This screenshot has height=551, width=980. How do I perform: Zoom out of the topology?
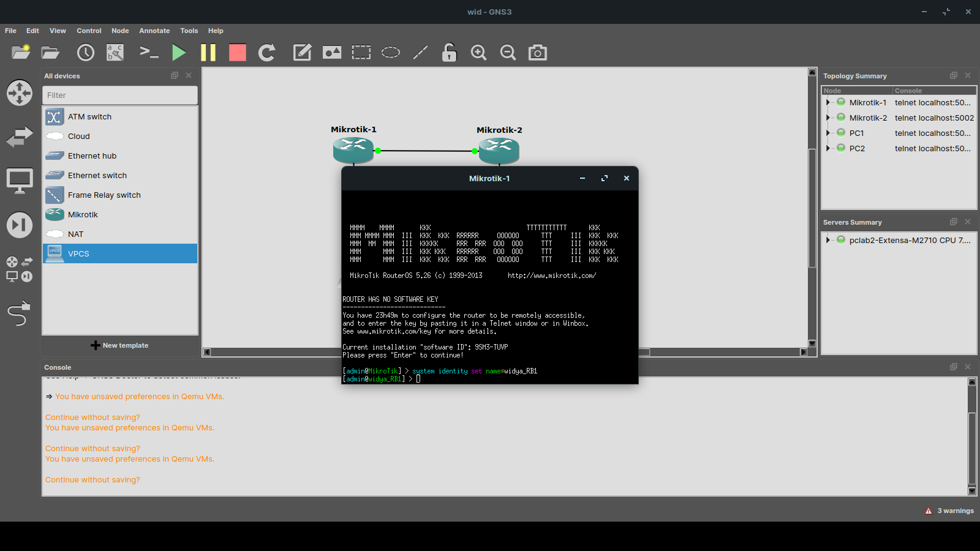[x=508, y=53]
